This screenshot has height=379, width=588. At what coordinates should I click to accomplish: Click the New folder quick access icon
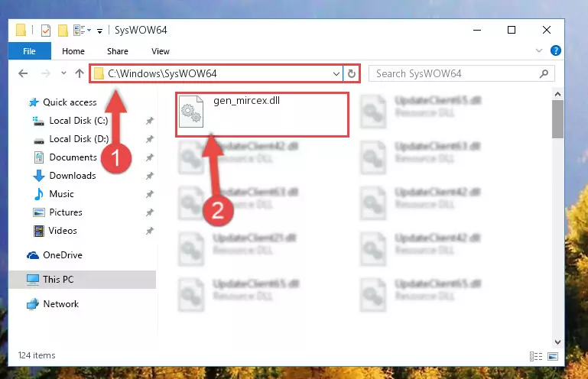coord(63,30)
